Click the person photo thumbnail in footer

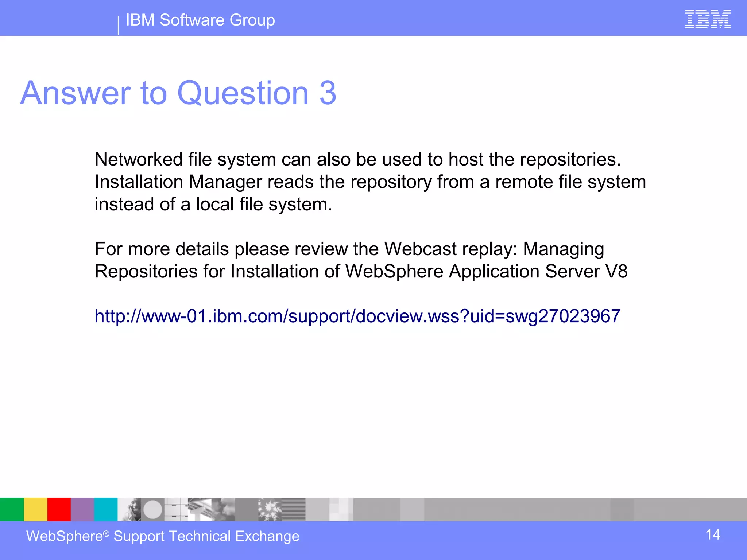coord(129,509)
